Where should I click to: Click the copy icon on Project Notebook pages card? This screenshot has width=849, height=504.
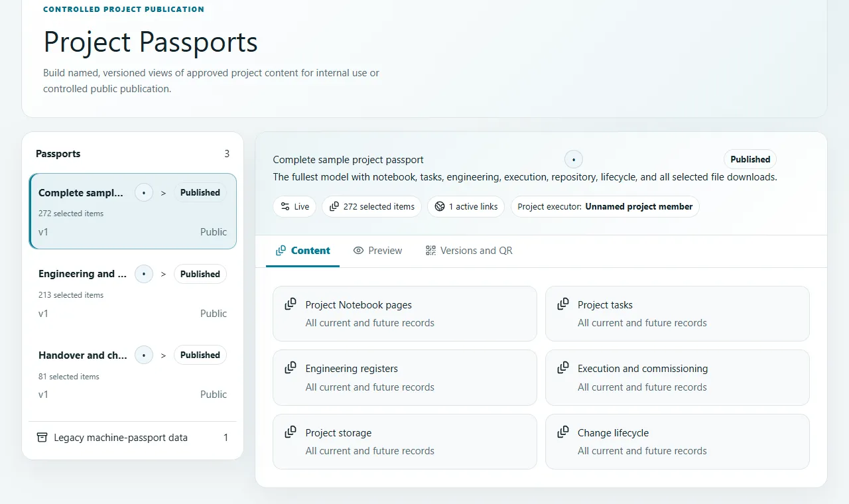[x=291, y=304]
